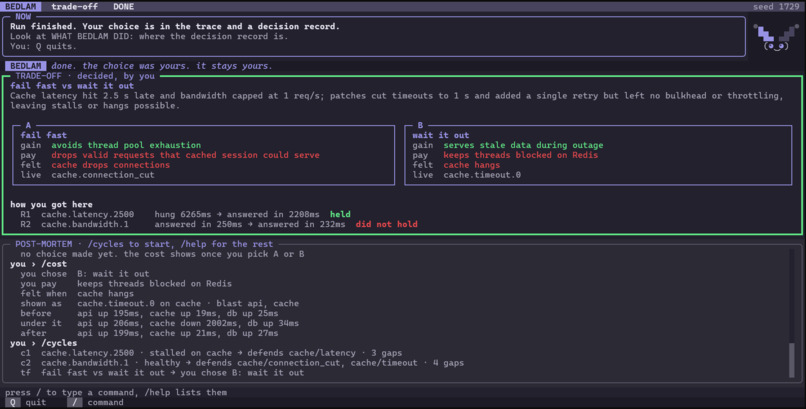The width and height of the screenshot is (806, 409).
Task: Click the c1 cache.latency.2500 cycle row
Action: (211, 353)
